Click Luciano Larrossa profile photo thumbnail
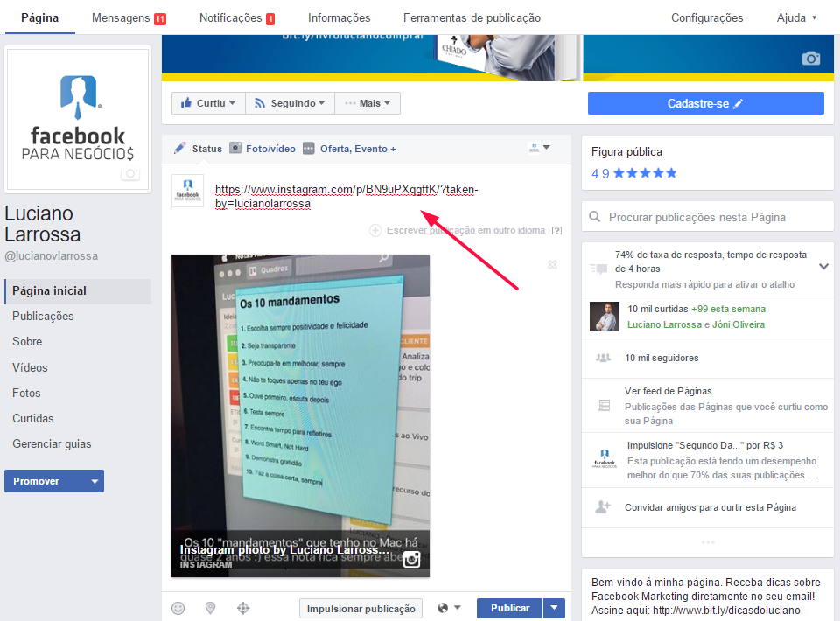This screenshot has width=840, height=621. [x=605, y=317]
